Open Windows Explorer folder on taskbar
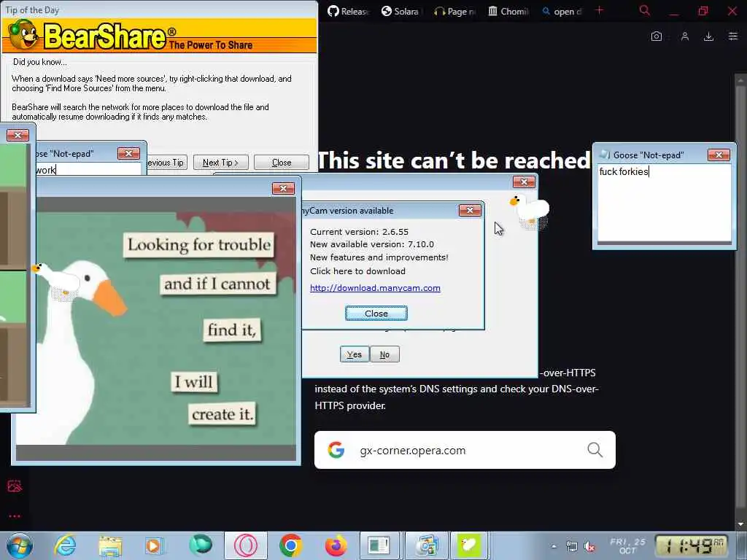The width and height of the screenshot is (747, 560). 110,545
